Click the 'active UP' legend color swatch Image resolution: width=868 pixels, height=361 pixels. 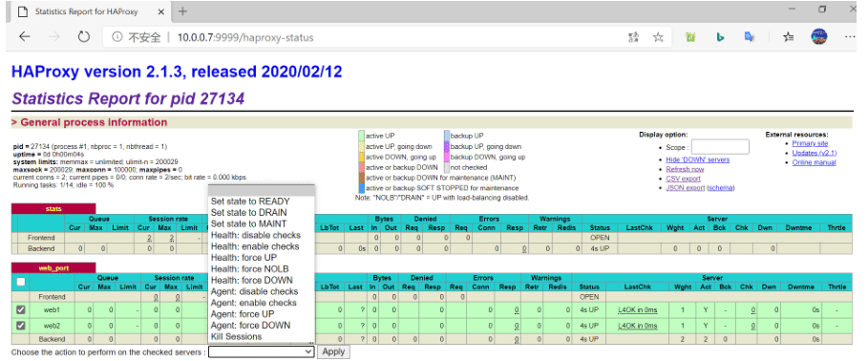coord(362,136)
